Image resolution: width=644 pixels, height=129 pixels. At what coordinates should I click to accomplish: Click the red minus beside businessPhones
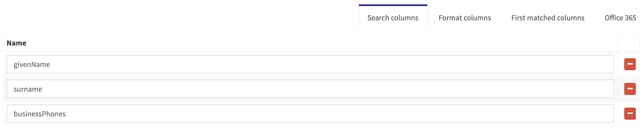tap(630, 114)
